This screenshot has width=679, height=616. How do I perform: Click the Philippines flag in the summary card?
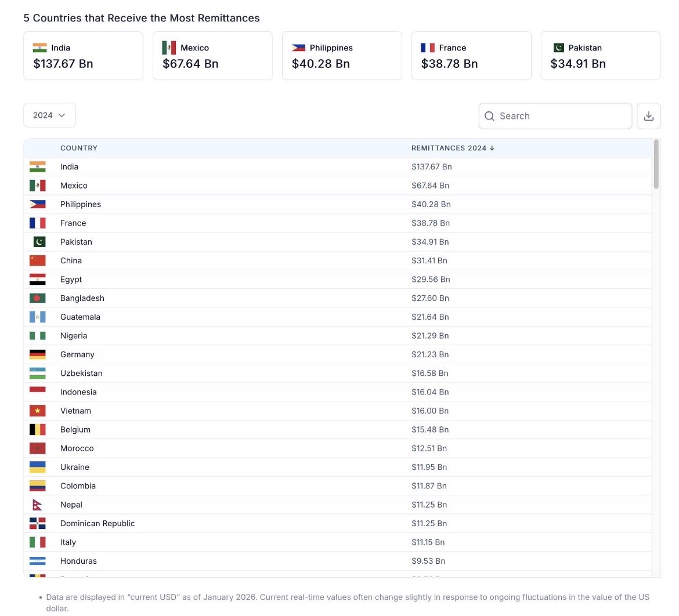(x=298, y=48)
